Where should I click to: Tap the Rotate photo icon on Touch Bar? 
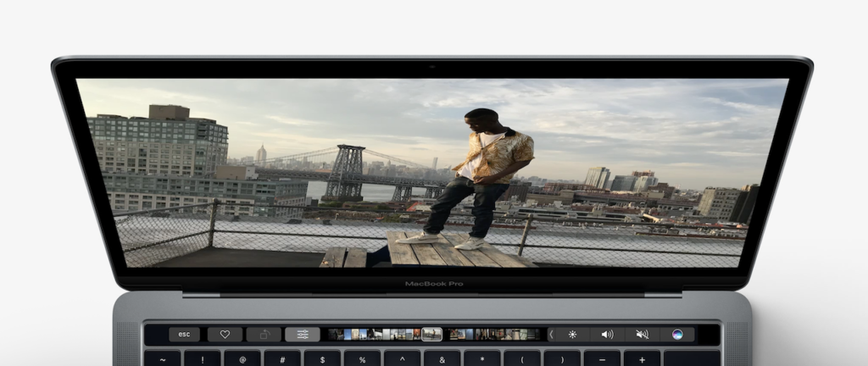coord(264,335)
